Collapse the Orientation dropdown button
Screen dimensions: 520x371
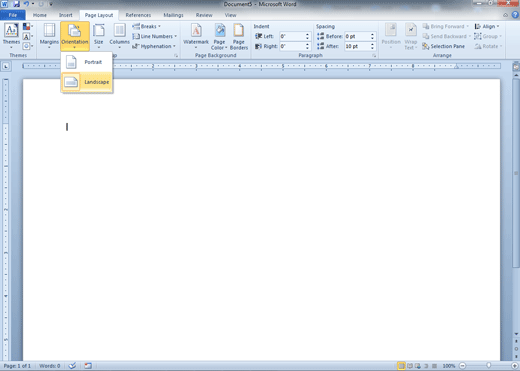(75, 36)
